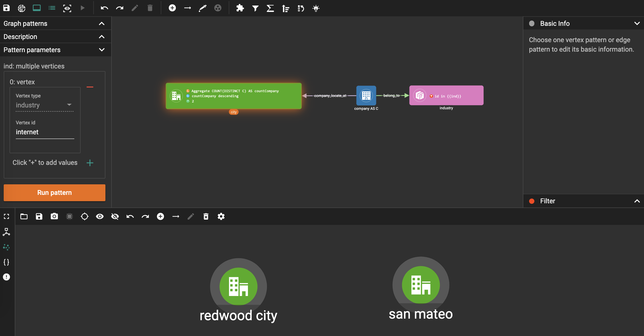This screenshot has height=336, width=644.
Task: Click the camera screenshot icon
Action: point(54,216)
